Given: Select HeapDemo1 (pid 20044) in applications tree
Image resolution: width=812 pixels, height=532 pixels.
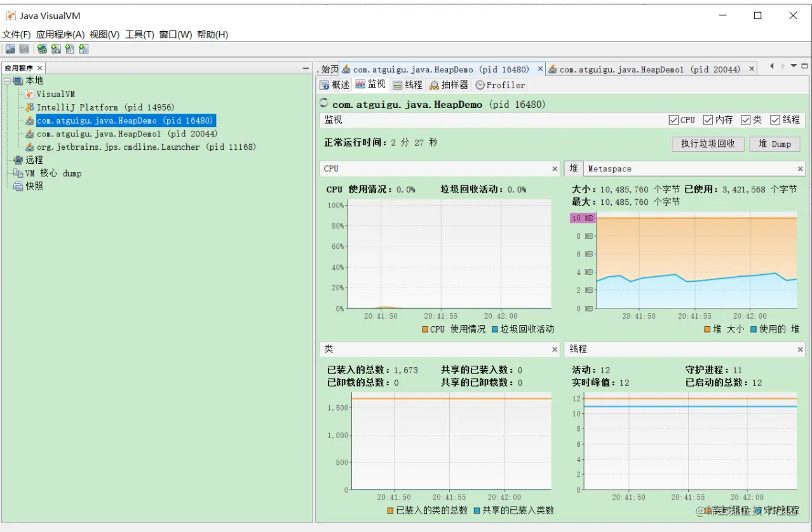Looking at the screenshot, I should (x=127, y=134).
